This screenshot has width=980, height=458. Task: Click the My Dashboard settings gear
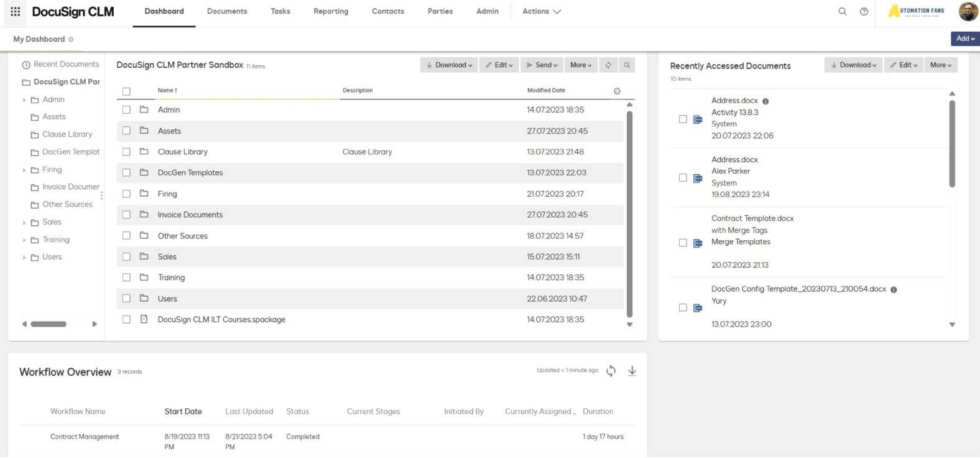[71, 39]
